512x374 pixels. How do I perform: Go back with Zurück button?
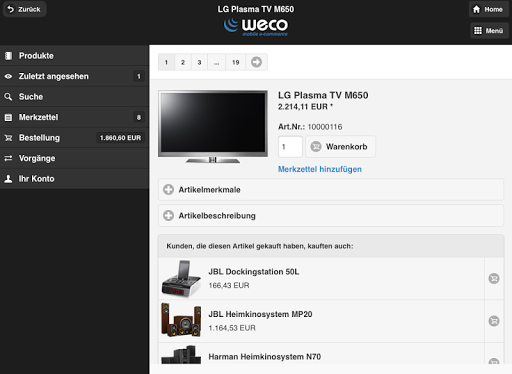point(24,9)
